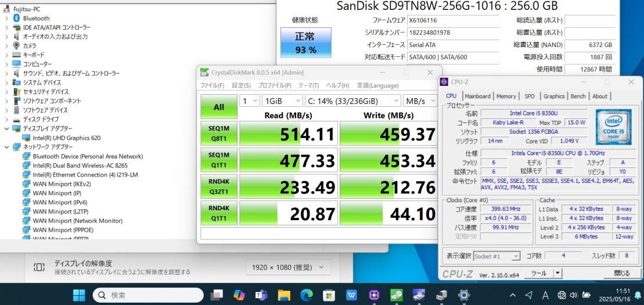Switch to Memory tab in CPU-Z
644x305 pixels.
point(506,96)
